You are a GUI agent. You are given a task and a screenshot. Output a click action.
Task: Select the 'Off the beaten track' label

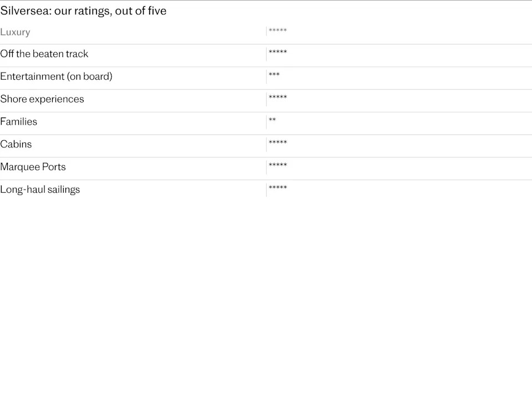(x=44, y=54)
